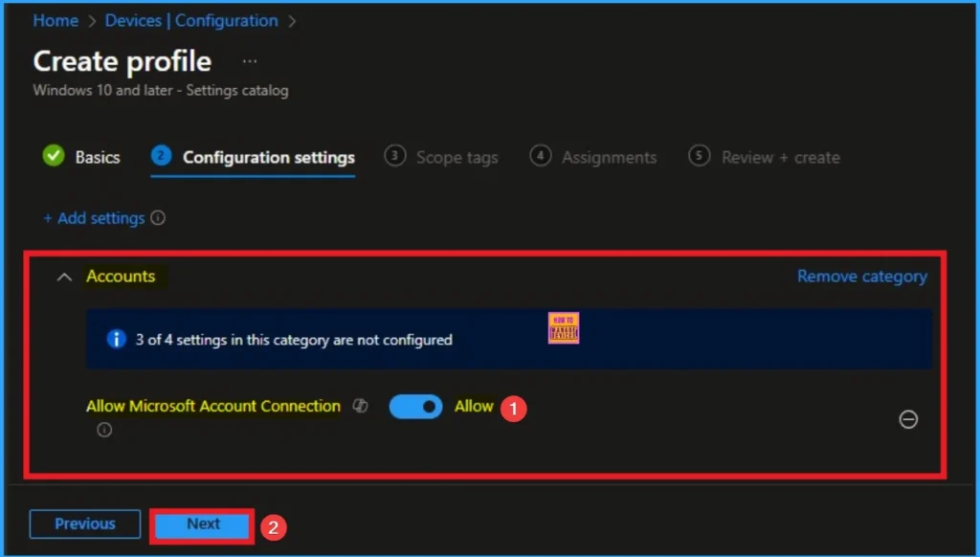Click the learn-more icon beside Allow Microsoft Account Connection
The width and height of the screenshot is (980, 557).
[360, 406]
